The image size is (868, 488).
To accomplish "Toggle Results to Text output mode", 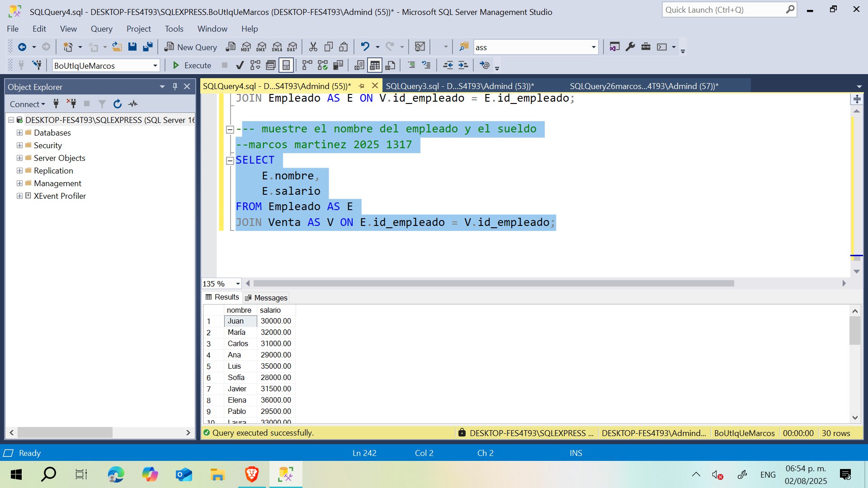I will click(x=359, y=66).
